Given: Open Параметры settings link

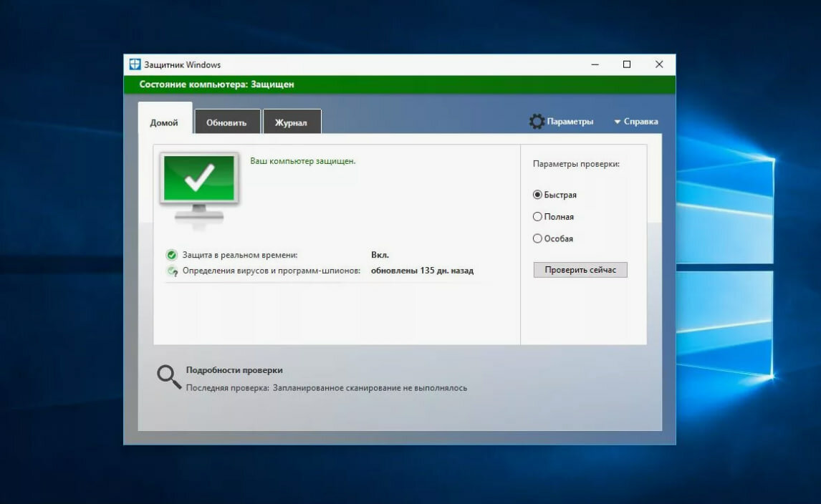Looking at the screenshot, I should click(x=570, y=122).
